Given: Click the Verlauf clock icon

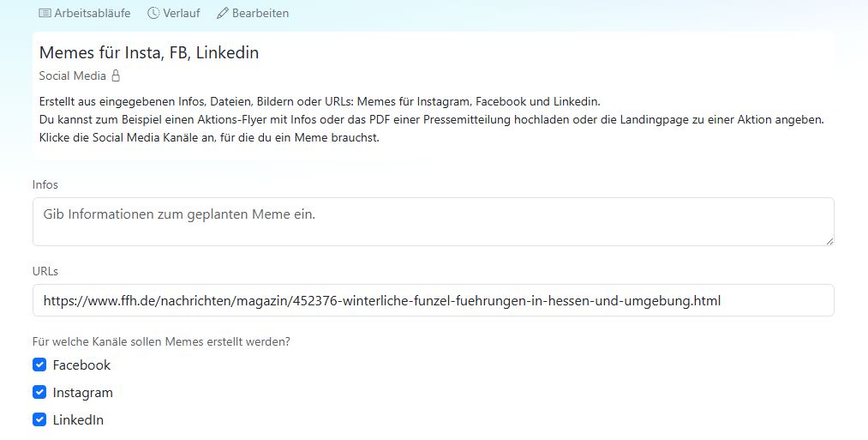Looking at the screenshot, I should click(x=153, y=14).
